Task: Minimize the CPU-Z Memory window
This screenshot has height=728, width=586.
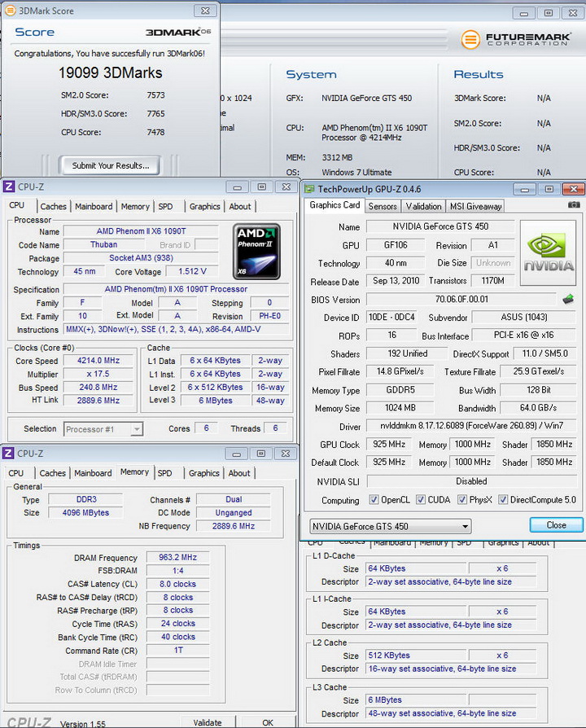Action: coord(236,454)
